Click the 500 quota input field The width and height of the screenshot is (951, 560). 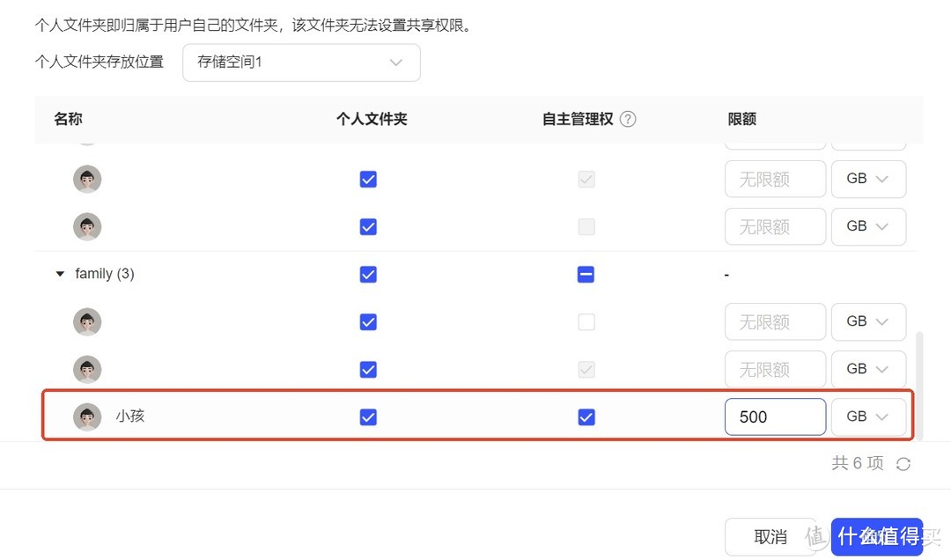pos(775,416)
